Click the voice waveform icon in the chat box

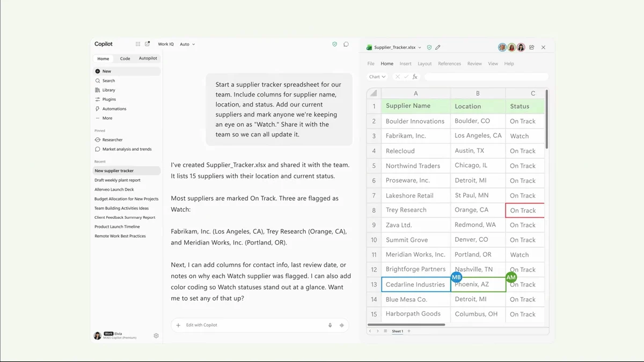coord(342,325)
